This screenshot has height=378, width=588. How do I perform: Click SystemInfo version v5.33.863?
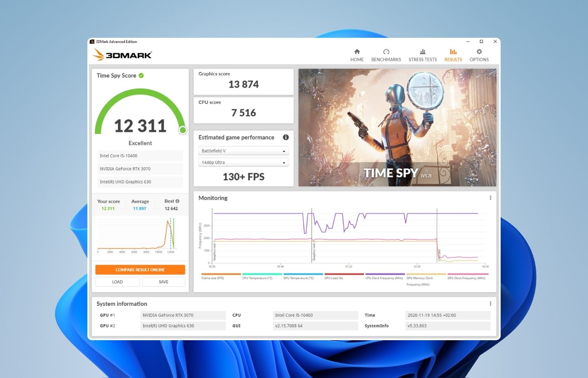point(448,326)
